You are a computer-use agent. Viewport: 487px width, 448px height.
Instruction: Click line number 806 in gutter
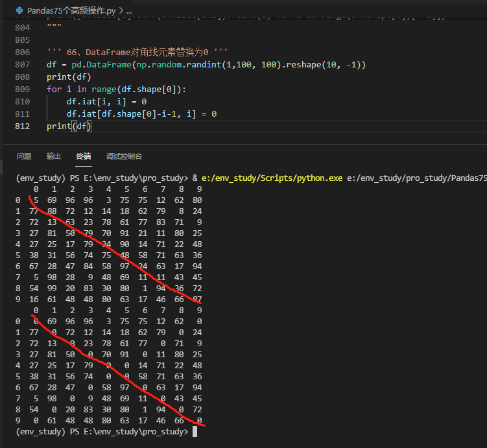coord(22,52)
